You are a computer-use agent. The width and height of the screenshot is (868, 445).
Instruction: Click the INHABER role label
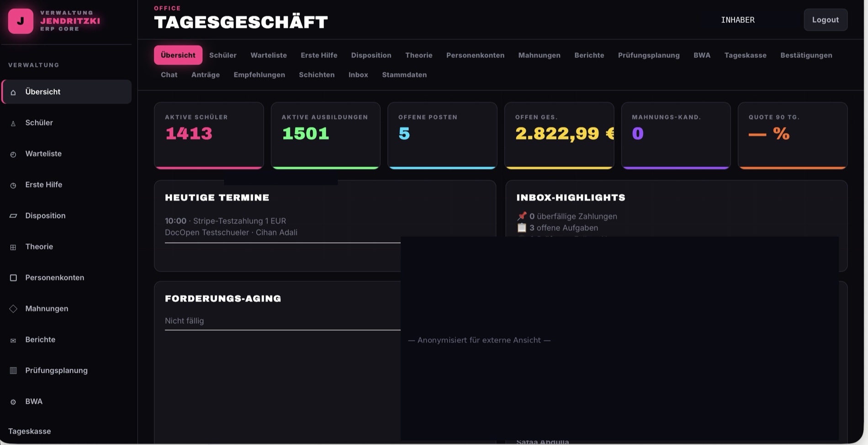tap(738, 20)
